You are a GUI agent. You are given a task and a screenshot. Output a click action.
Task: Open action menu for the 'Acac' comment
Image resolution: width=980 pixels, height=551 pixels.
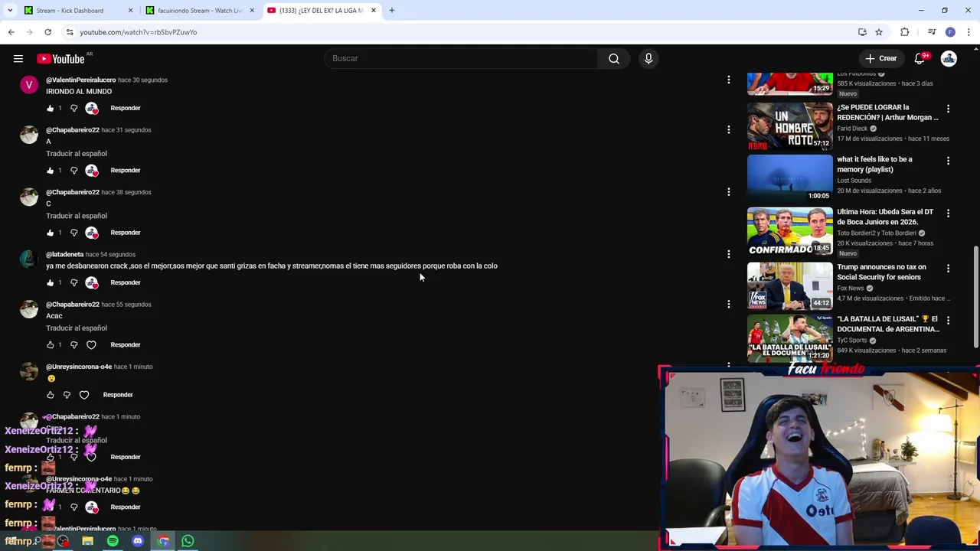pos(728,305)
